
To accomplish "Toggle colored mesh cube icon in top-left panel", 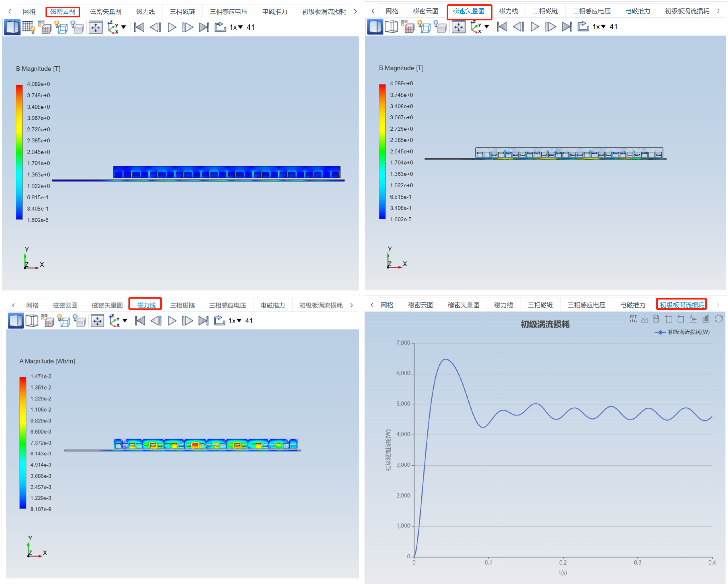I will pyautogui.click(x=45, y=27).
